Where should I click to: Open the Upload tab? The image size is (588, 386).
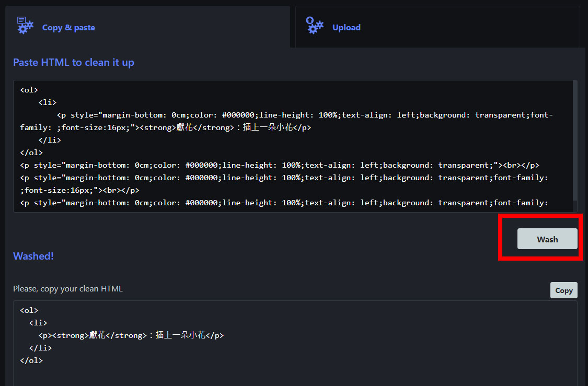click(346, 28)
